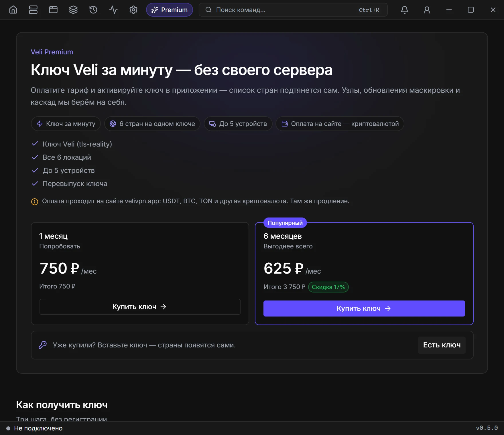
Task: Click the "6 стран на одном ключе" chip
Action: [x=152, y=124]
